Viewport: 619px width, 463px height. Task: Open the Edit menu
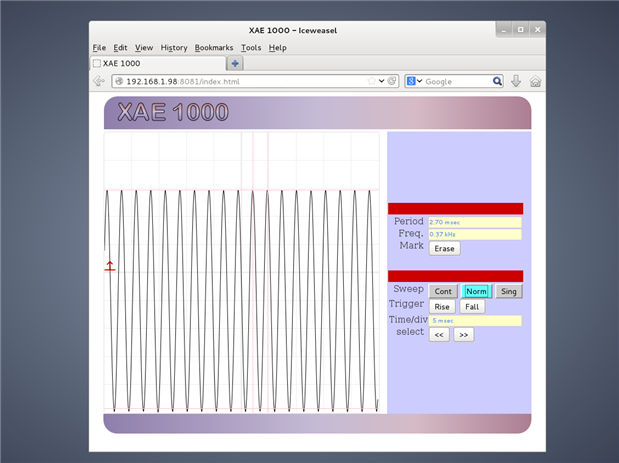point(120,48)
